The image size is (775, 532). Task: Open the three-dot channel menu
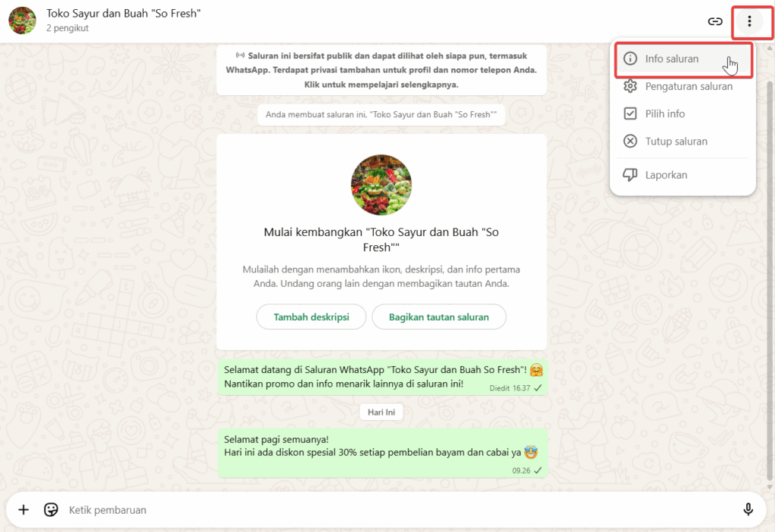[x=749, y=21]
